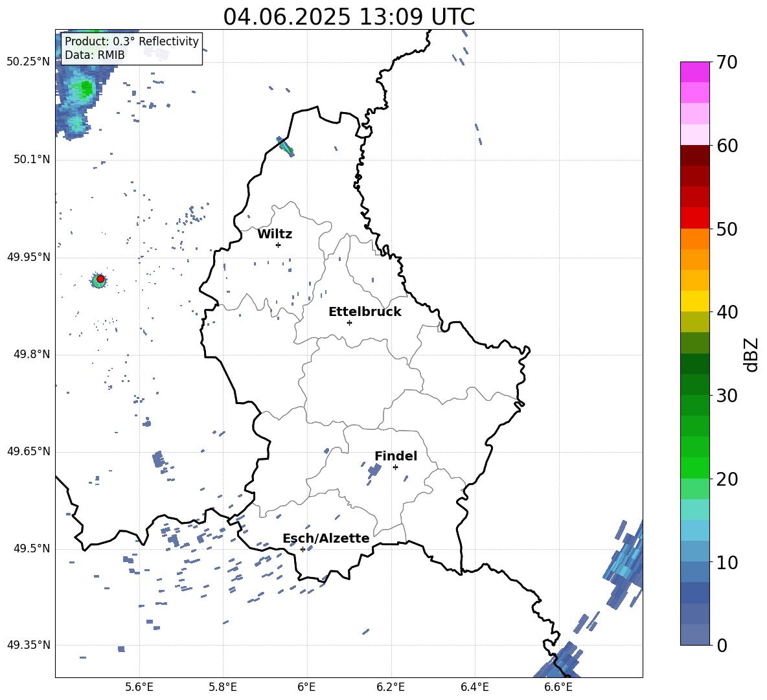767x700 pixels.
Task: Click the colorbar tick label 20
Action: click(727, 479)
